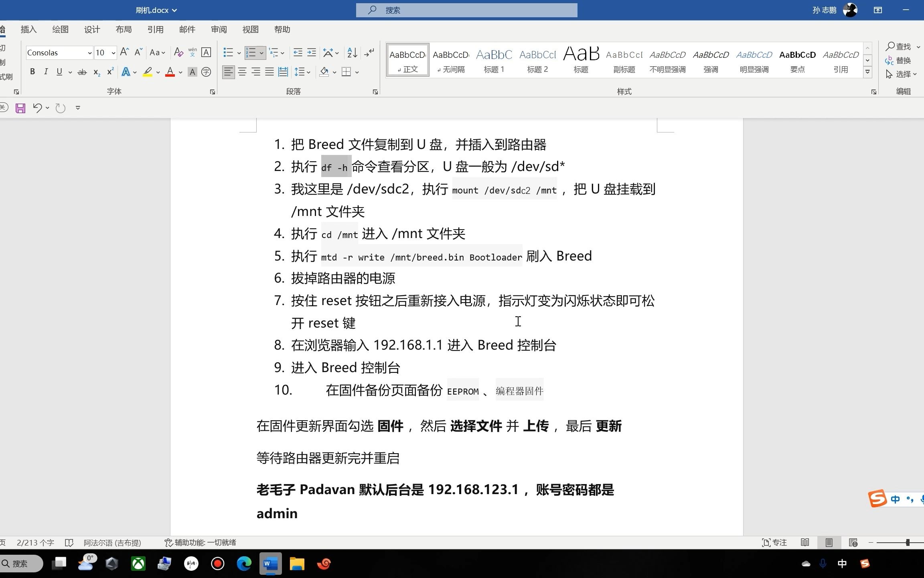The height and width of the screenshot is (578, 924).
Task: Open the 设计 ribbon tab
Action: point(92,29)
